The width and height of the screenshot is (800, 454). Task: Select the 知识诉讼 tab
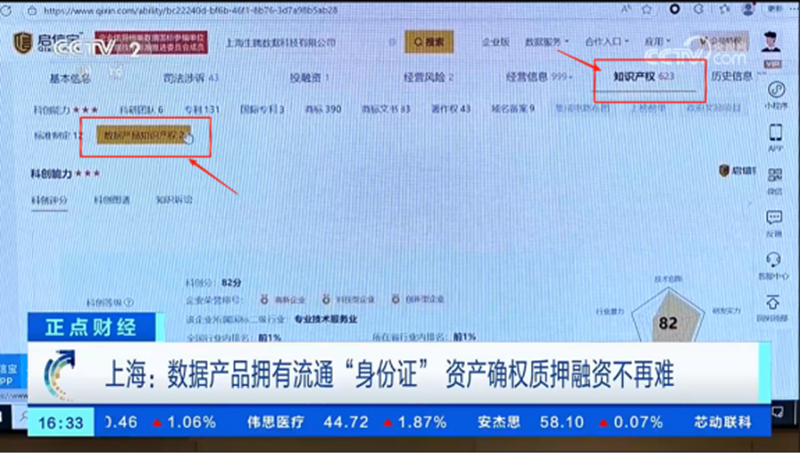[174, 200]
